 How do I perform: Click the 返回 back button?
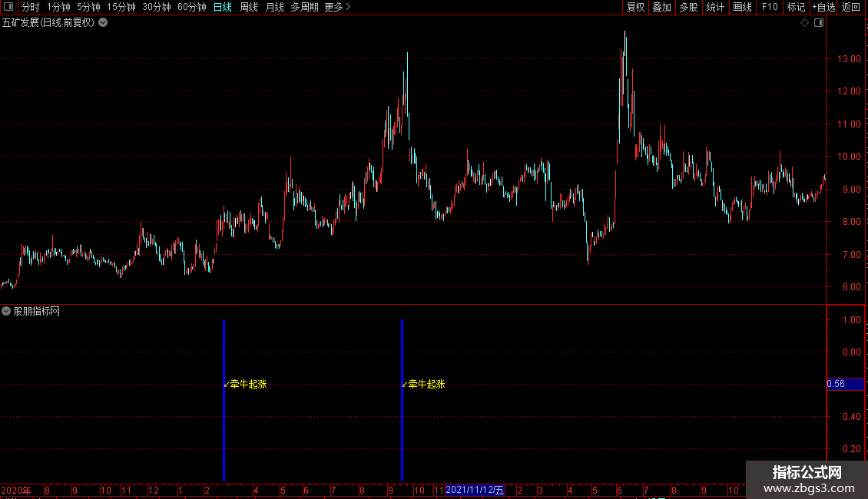coord(851,7)
